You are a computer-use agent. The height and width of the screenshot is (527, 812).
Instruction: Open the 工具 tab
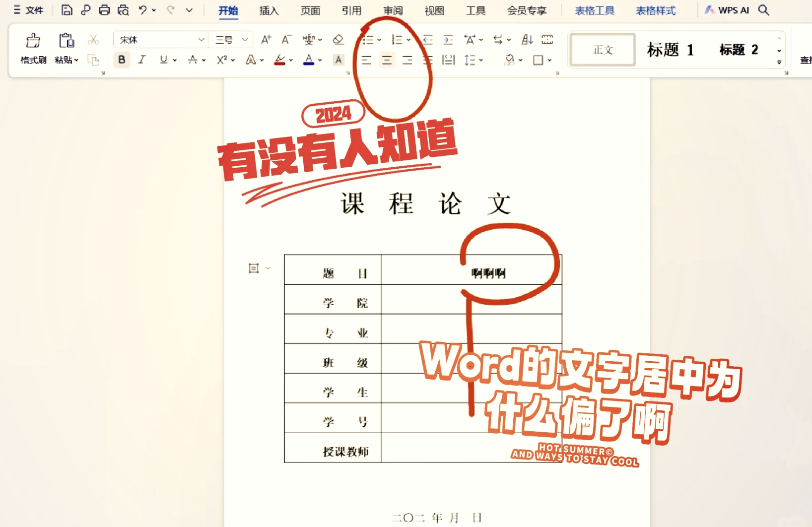475,10
